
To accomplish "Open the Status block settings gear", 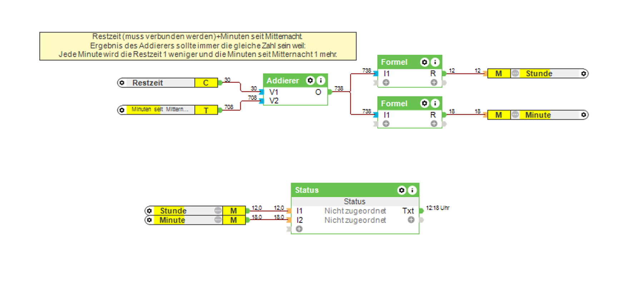I will [x=402, y=190].
